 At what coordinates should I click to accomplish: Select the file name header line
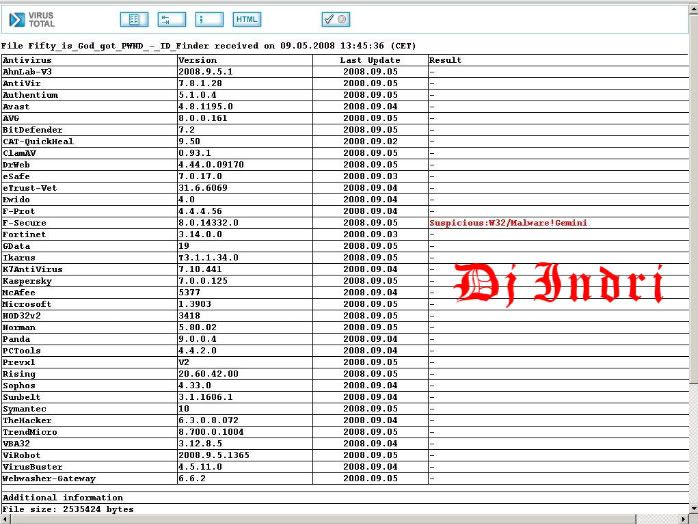208,46
